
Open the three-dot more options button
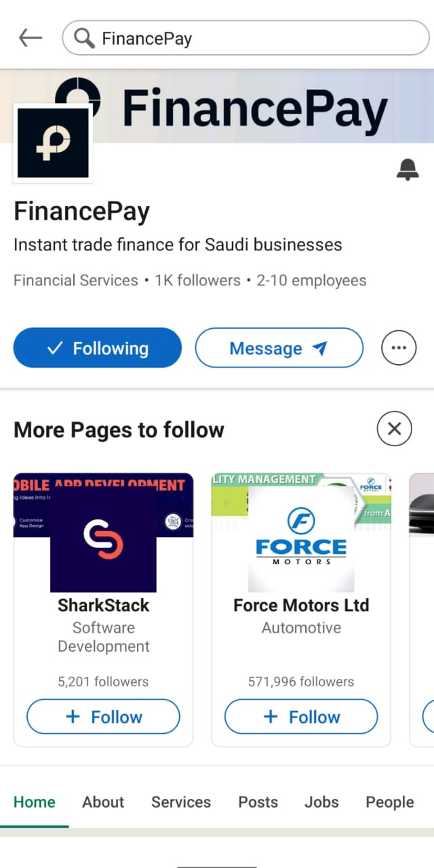399,349
